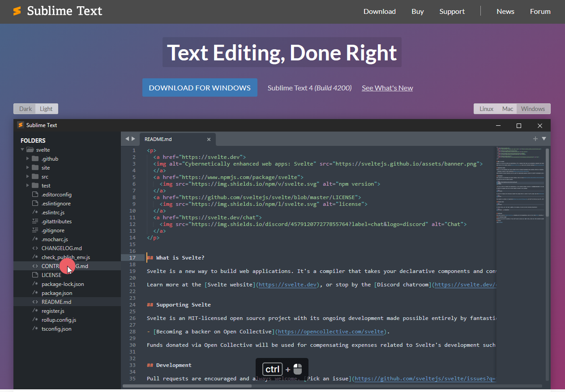Open the Forum link in header
The image size is (565, 392).
540,12
